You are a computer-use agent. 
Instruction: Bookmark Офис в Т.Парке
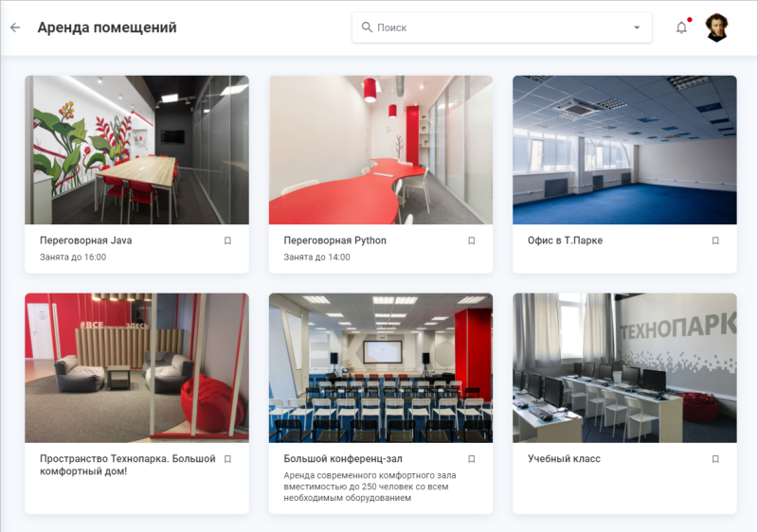coord(715,240)
